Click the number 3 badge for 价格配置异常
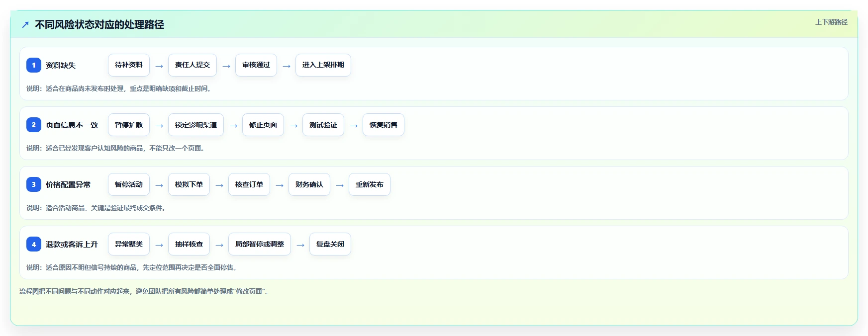Viewport: 868px width, 336px height. pos(34,184)
